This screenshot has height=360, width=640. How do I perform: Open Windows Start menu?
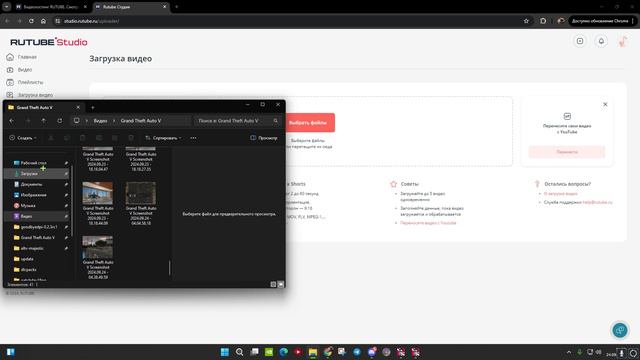pos(224,352)
